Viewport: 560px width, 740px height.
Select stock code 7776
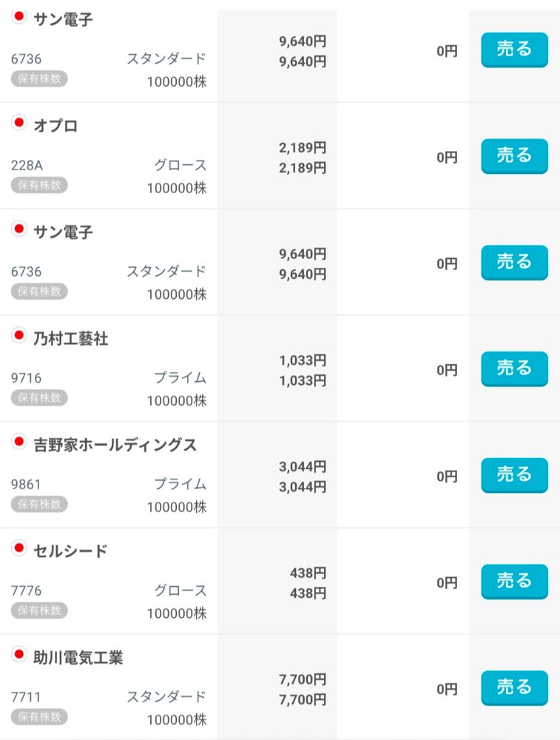(27, 591)
